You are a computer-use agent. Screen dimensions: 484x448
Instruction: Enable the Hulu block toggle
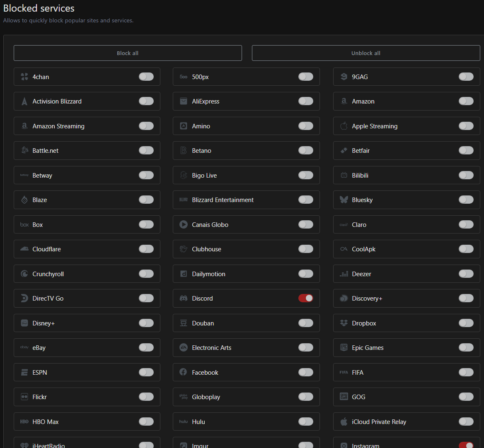tap(306, 422)
